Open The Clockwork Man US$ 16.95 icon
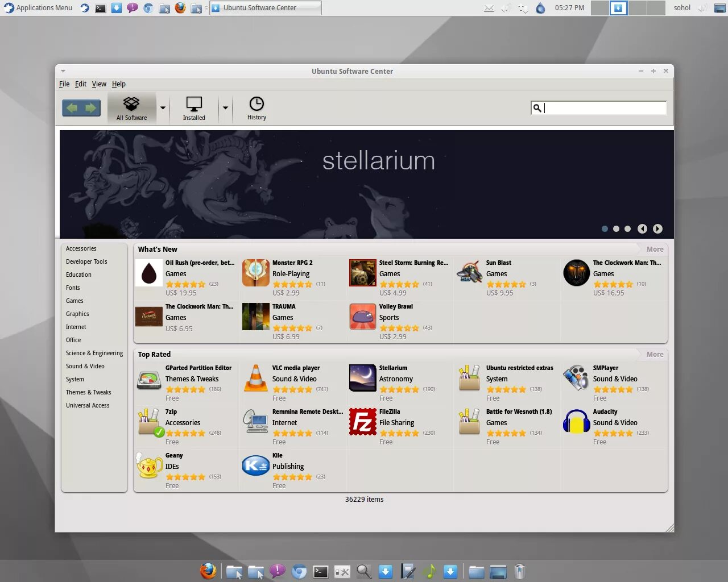The width and height of the screenshot is (728, 582). point(577,273)
